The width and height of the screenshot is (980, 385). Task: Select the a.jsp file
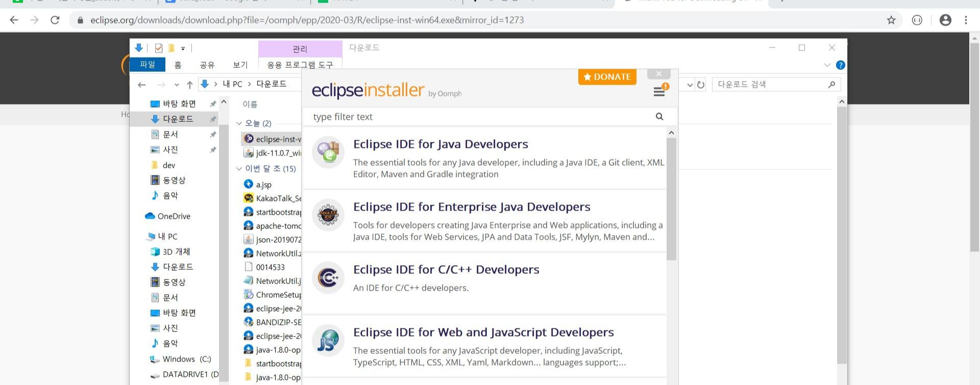point(263,185)
